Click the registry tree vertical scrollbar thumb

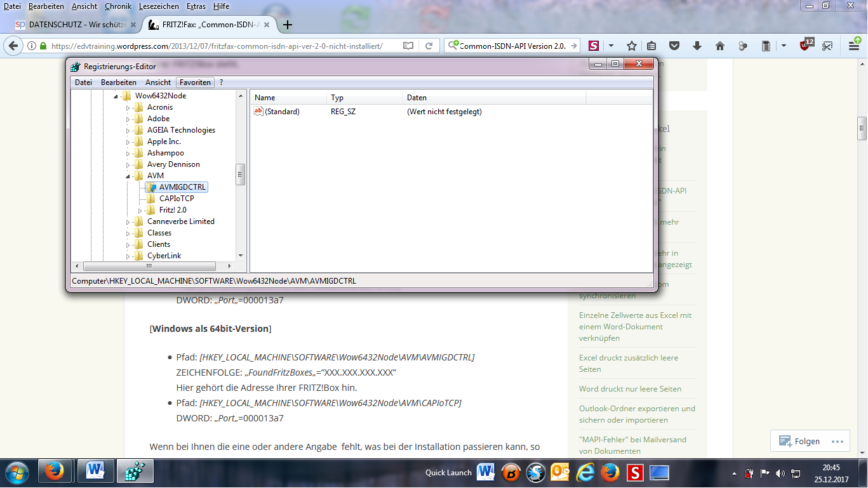point(240,175)
